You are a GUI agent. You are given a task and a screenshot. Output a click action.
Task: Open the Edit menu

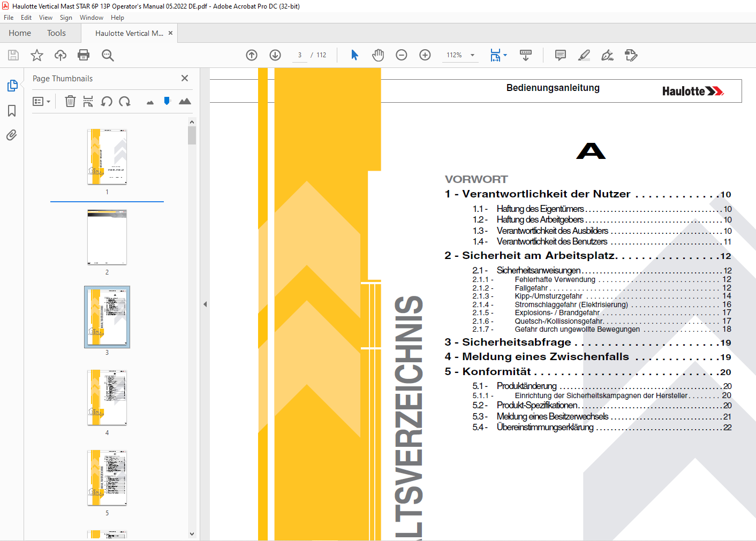click(x=26, y=18)
